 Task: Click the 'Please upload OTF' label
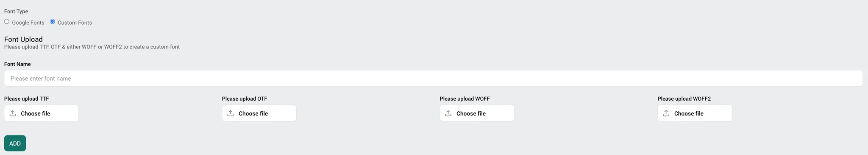(x=245, y=99)
